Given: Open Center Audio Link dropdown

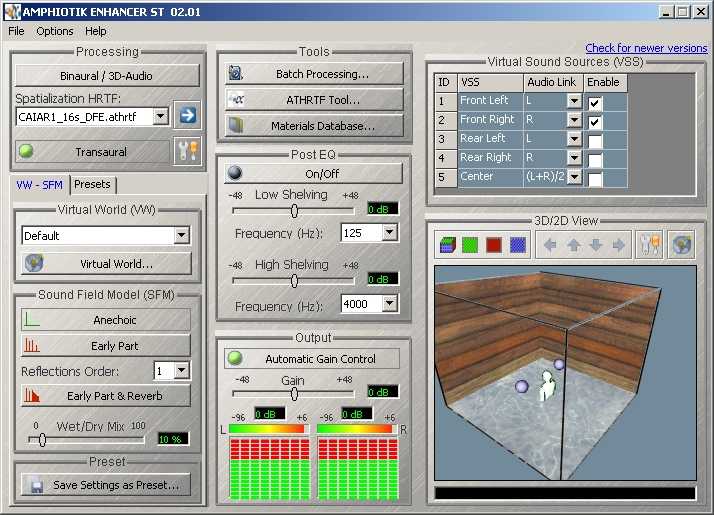Looking at the screenshot, I should (575, 177).
